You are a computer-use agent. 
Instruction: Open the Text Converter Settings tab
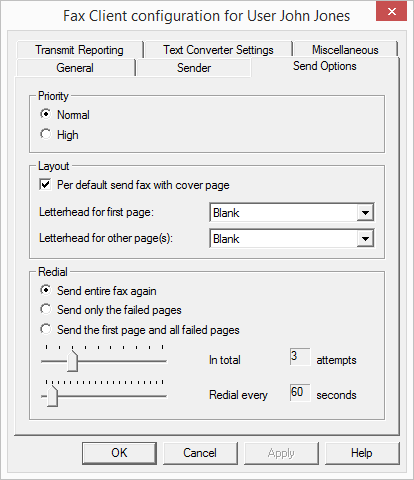[218, 50]
